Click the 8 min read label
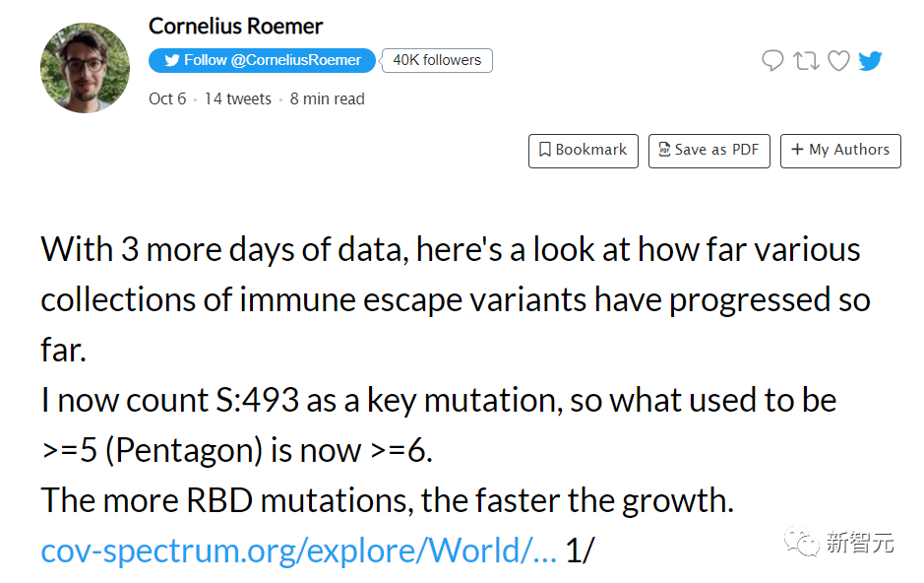 [327, 98]
